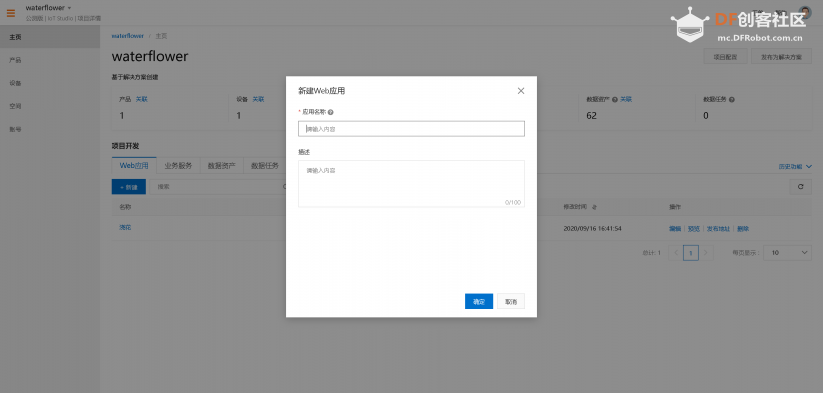
Task: Focus the 应用名称 input field
Action: pos(411,129)
